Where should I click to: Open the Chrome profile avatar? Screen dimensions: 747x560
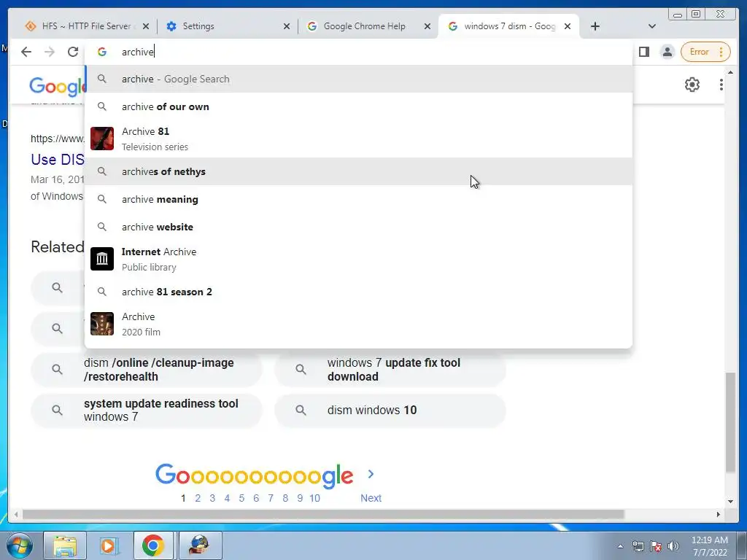(x=667, y=52)
